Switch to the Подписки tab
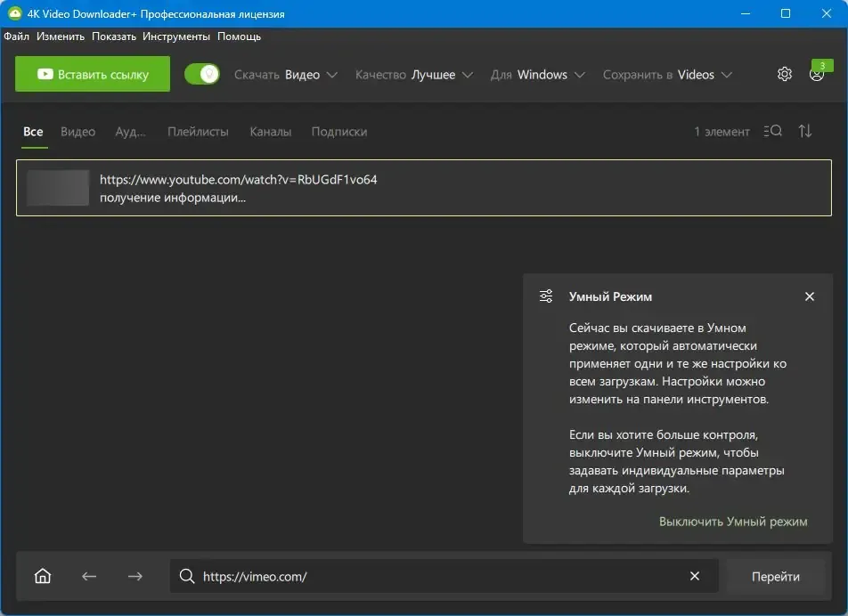This screenshot has height=616, width=848. pos(339,132)
